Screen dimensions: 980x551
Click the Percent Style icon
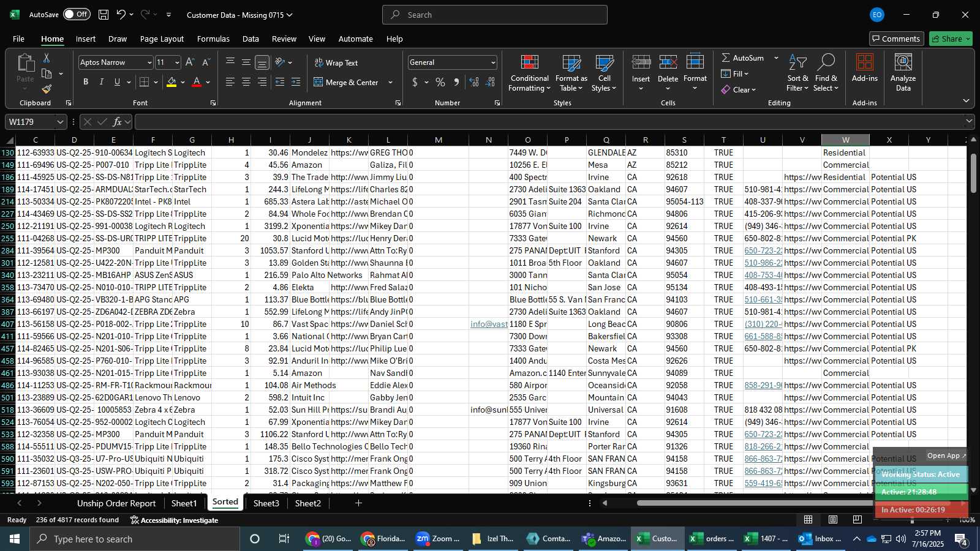pyautogui.click(x=440, y=82)
